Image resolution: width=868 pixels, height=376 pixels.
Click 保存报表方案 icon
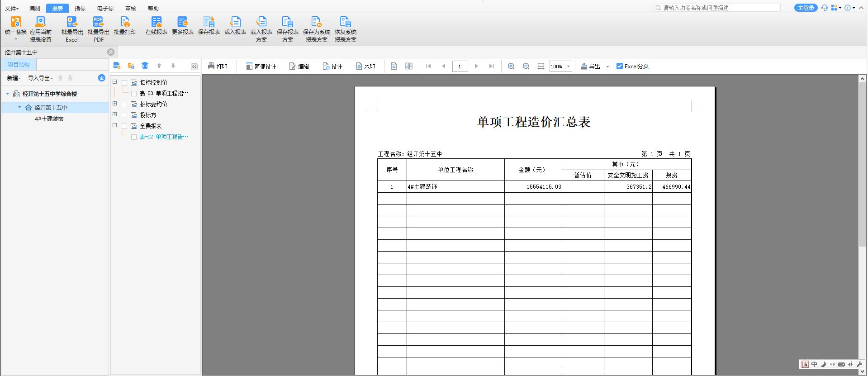click(x=288, y=22)
